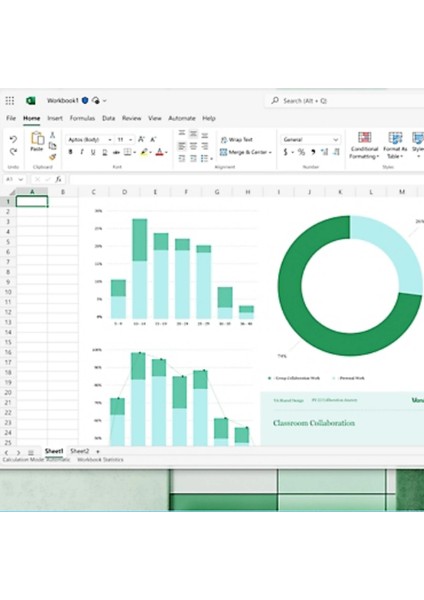The image size is (424, 600).
Task: Expand the Merge & Center arrow
Action: tap(270, 152)
